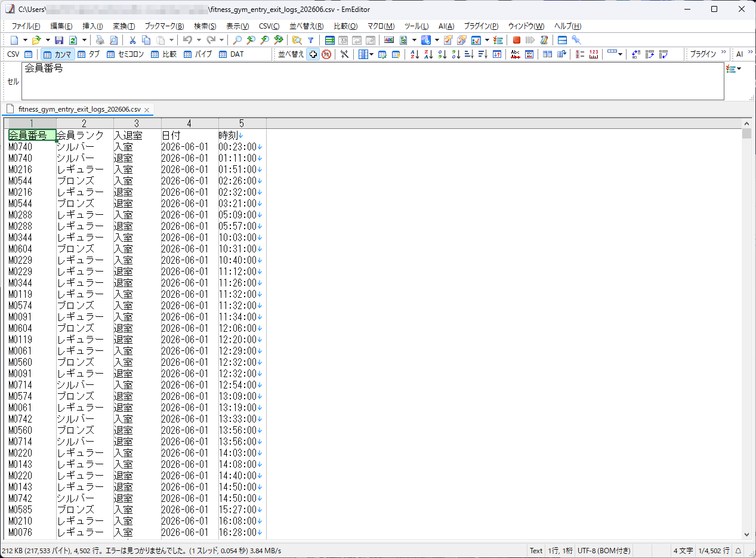The image size is (756, 558).
Task: Toggle Tab (タブ) separated mode
Action: [x=88, y=54]
